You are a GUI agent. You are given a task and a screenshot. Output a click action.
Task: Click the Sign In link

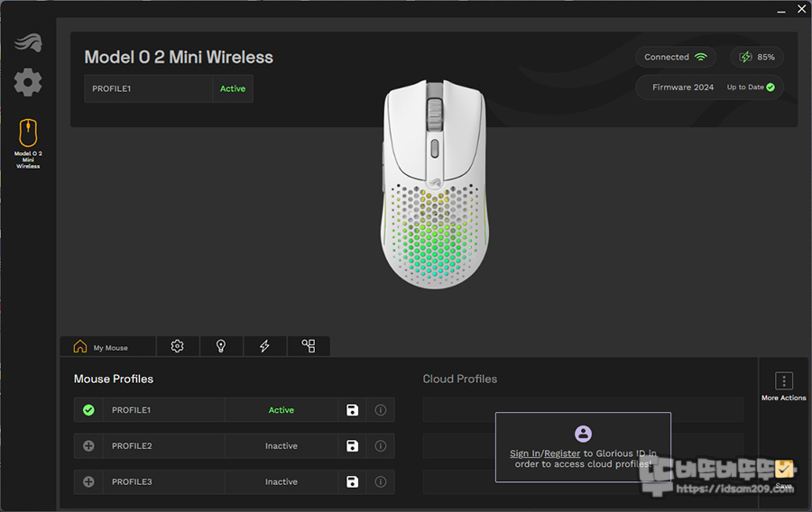tap(525, 453)
